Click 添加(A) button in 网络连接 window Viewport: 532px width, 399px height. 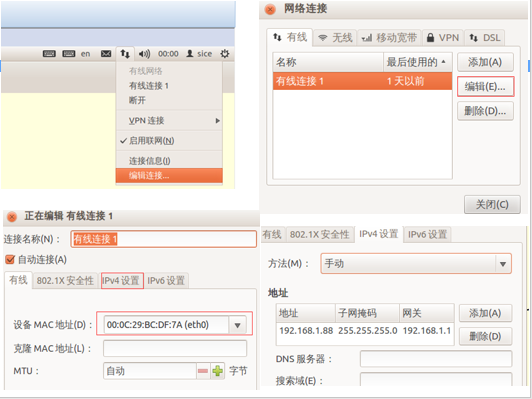point(485,62)
